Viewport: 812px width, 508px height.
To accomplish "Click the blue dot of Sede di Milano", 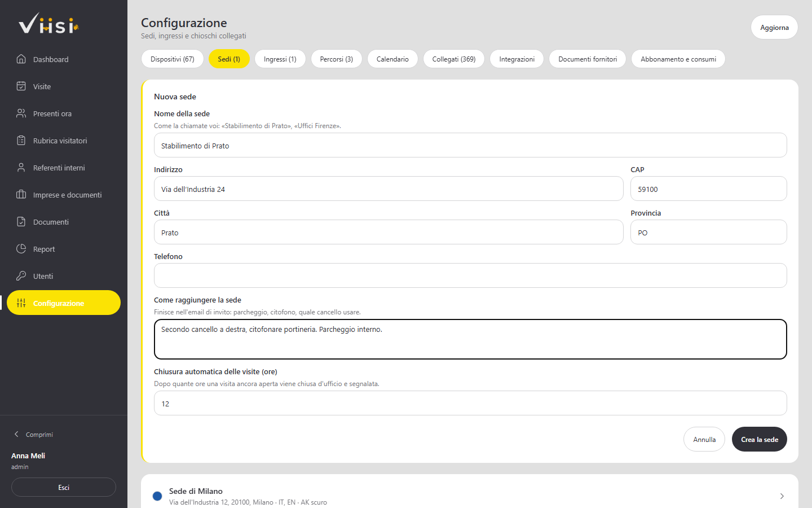I will (x=157, y=496).
